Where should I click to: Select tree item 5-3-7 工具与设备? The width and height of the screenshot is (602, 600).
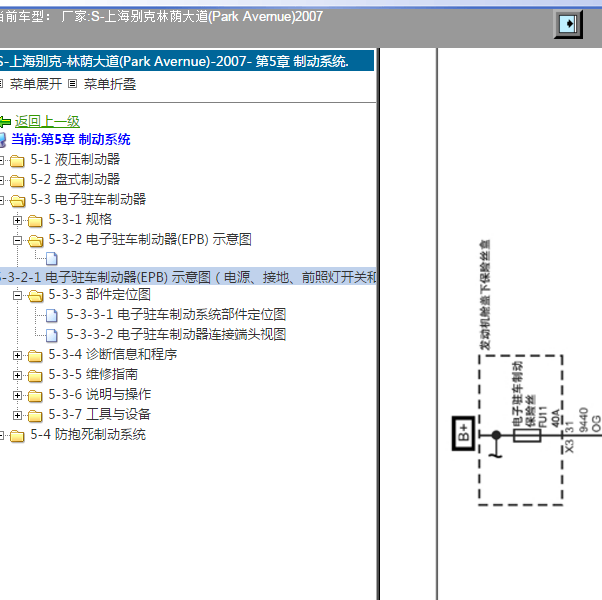100,414
